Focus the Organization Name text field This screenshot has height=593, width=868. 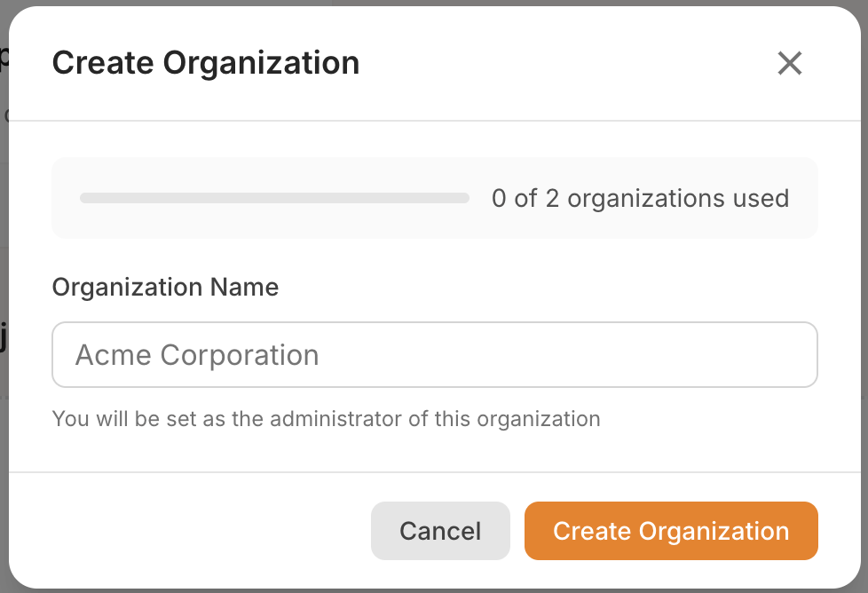(x=434, y=355)
